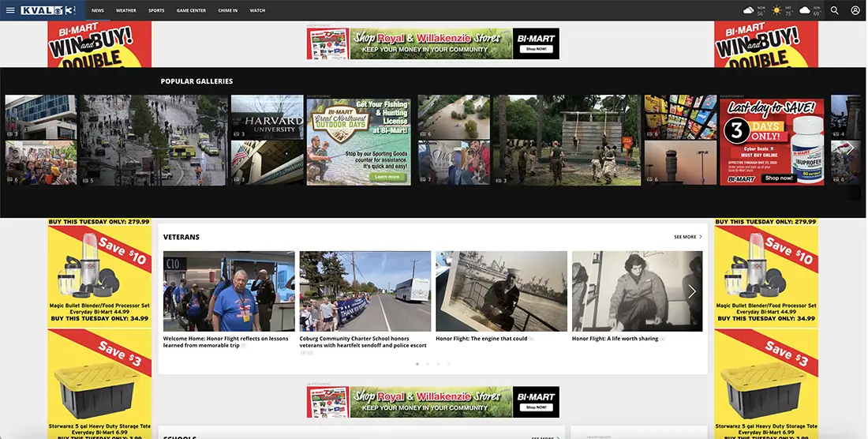
Task: View current cloudy 56° weather
Action: 753,10
